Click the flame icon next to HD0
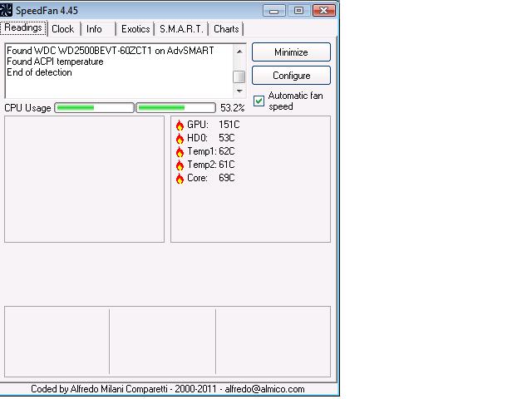 [180, 138]
